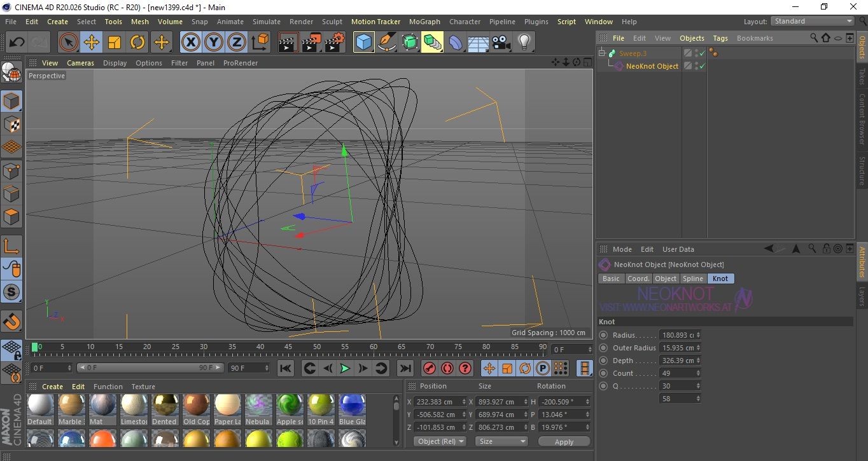This screenshot has height=461, width=868.
Task: Switch to Texture mode
Action: (11, 124)
